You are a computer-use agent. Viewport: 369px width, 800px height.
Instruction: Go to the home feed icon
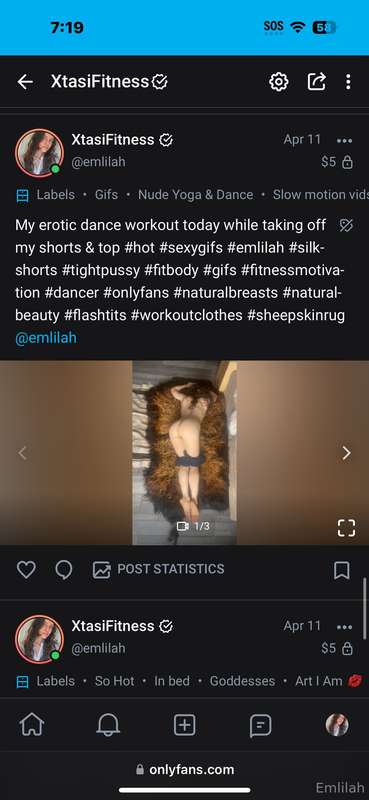coord(32,724)
